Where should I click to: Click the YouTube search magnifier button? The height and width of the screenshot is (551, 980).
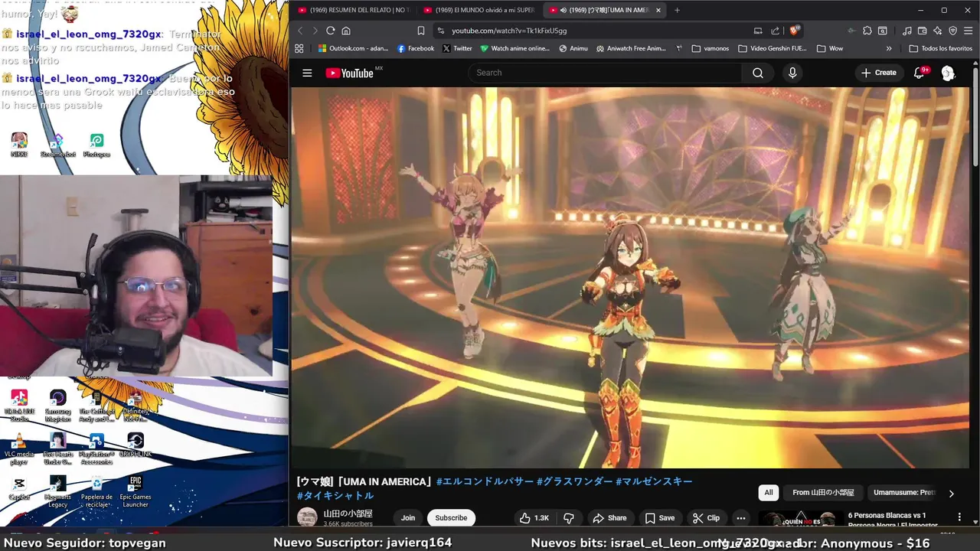pos(757,73)
